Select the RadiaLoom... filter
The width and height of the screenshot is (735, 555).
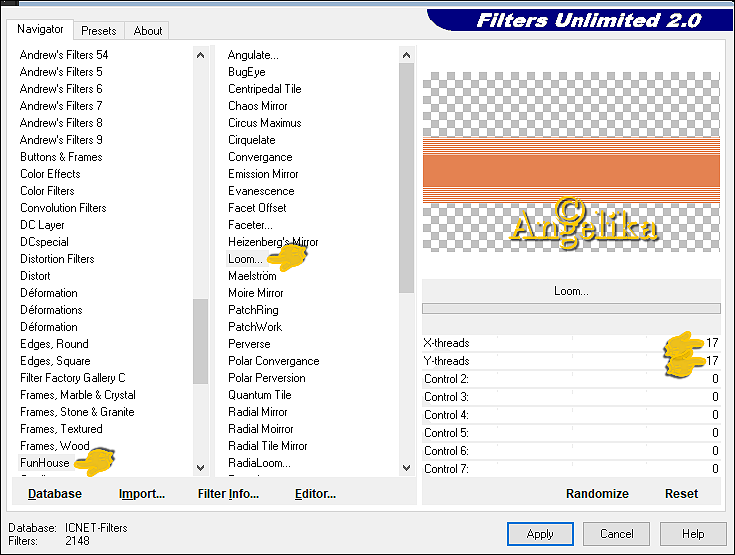point(259,463)
